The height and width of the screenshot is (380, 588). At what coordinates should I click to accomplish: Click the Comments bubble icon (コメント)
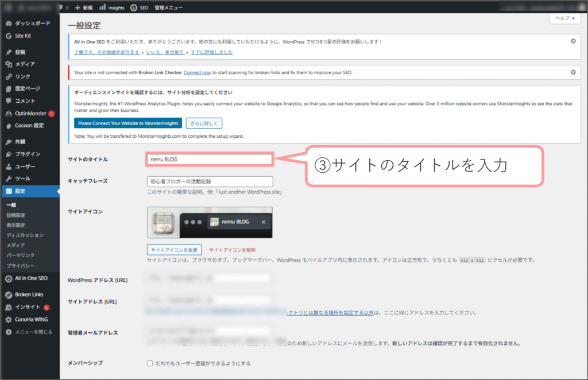click(9, 101)
